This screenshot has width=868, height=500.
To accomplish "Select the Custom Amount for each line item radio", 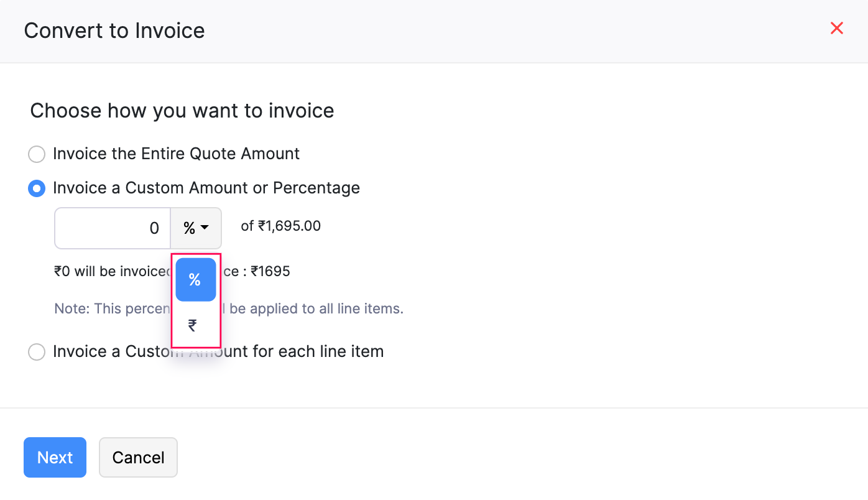I will [37, 352].
